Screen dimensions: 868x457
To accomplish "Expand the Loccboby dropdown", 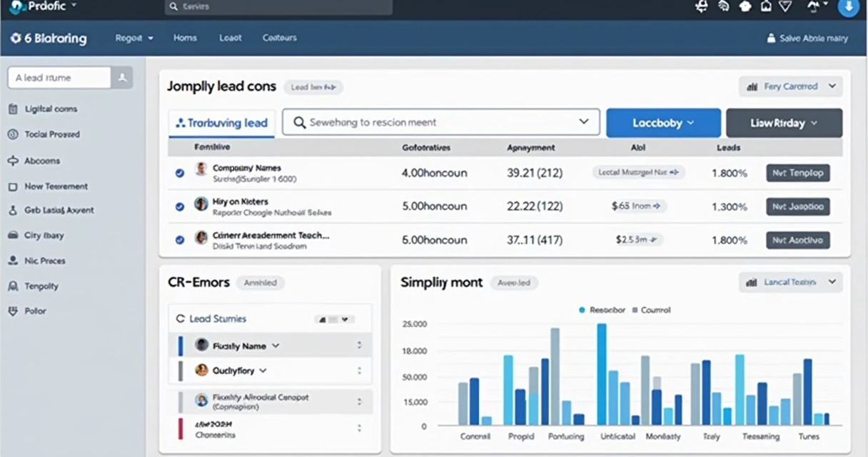I will click(662, 122).
